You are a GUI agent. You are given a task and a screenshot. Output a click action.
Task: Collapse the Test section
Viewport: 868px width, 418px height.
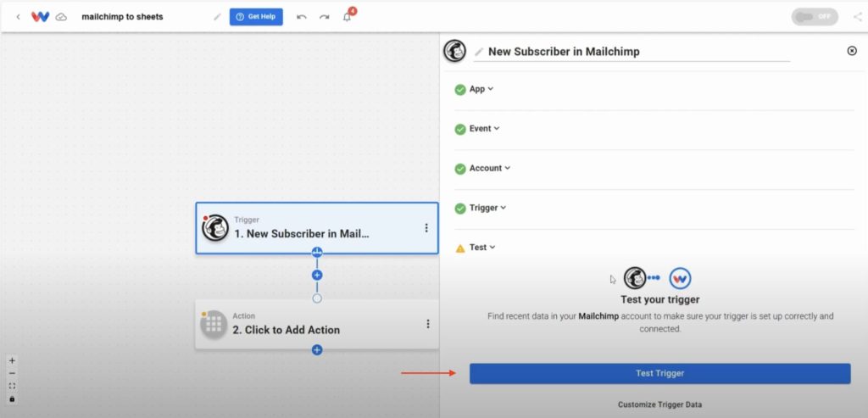point(482,248)
